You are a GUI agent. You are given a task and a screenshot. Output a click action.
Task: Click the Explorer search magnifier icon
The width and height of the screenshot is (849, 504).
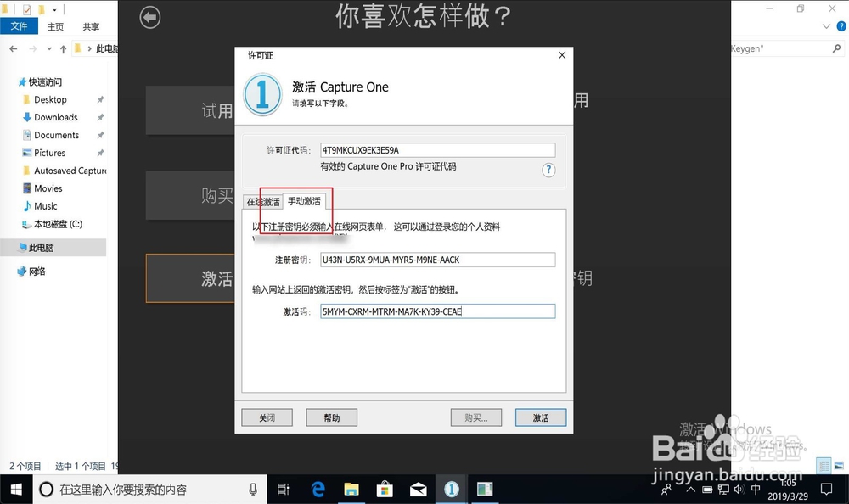tap(836, 48)
